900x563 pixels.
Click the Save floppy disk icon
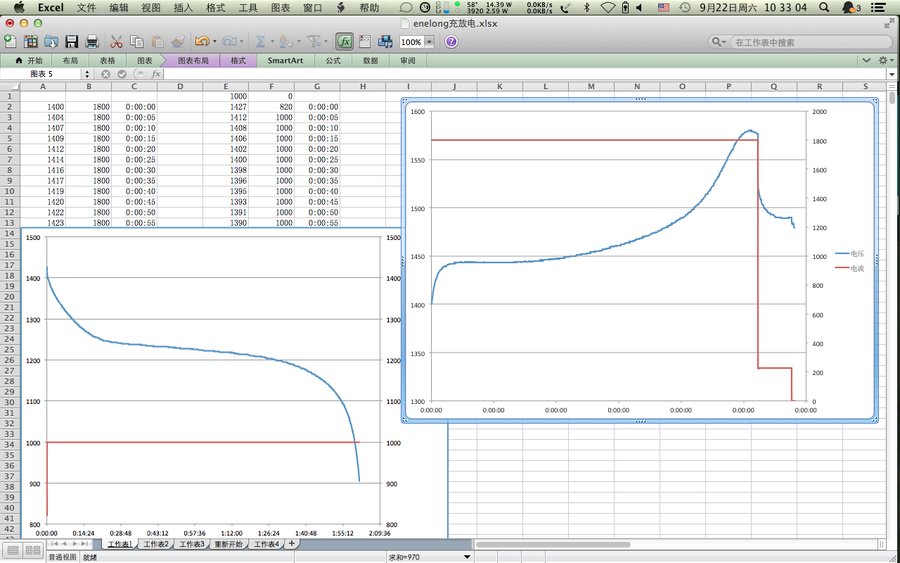click(x=71, y=42)
